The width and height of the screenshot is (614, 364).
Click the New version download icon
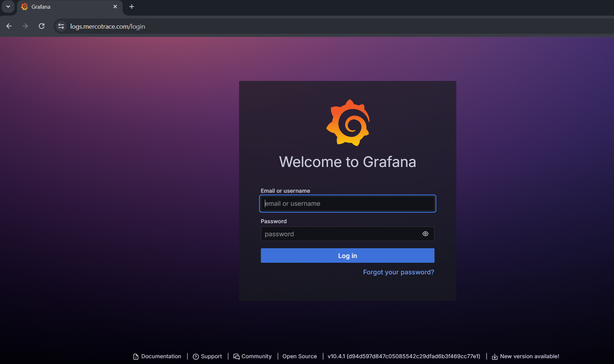495,357
